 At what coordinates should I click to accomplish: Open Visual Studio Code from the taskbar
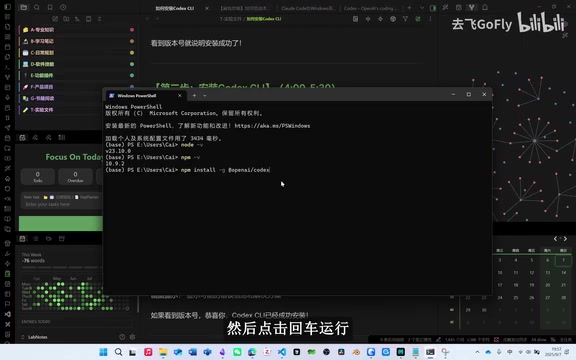(282, 352)
